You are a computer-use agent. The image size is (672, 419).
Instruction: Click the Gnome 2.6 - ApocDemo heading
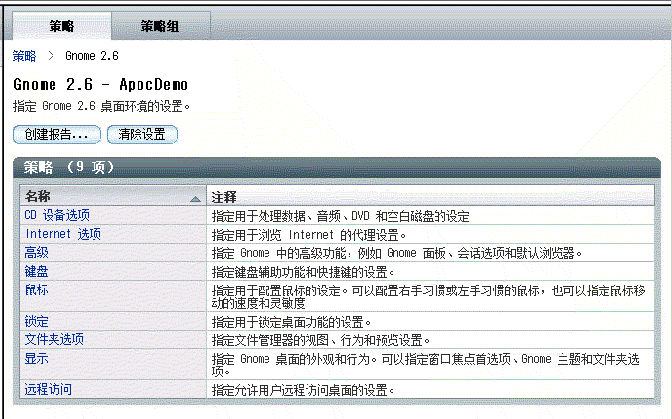tap(100, 84)
